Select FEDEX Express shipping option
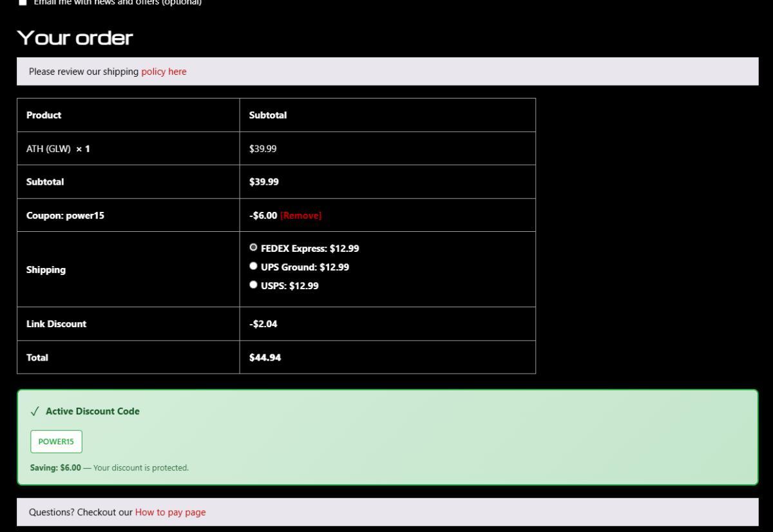The image size is (773, 532). point(253,247)
